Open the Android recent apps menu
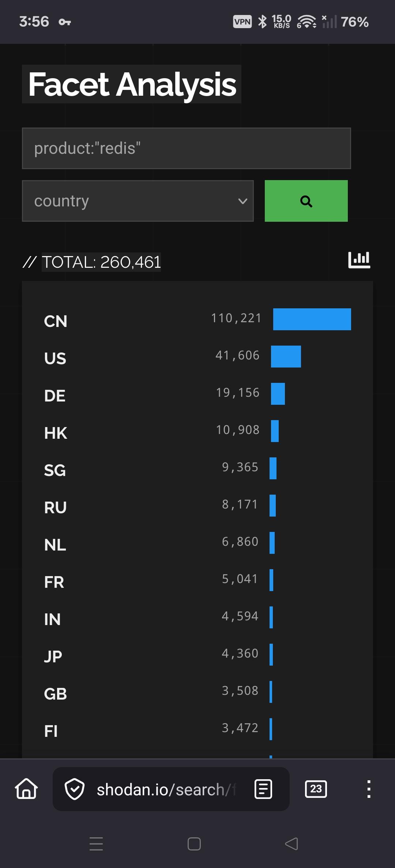Screen dimensions: 395x868 [96, 844]
